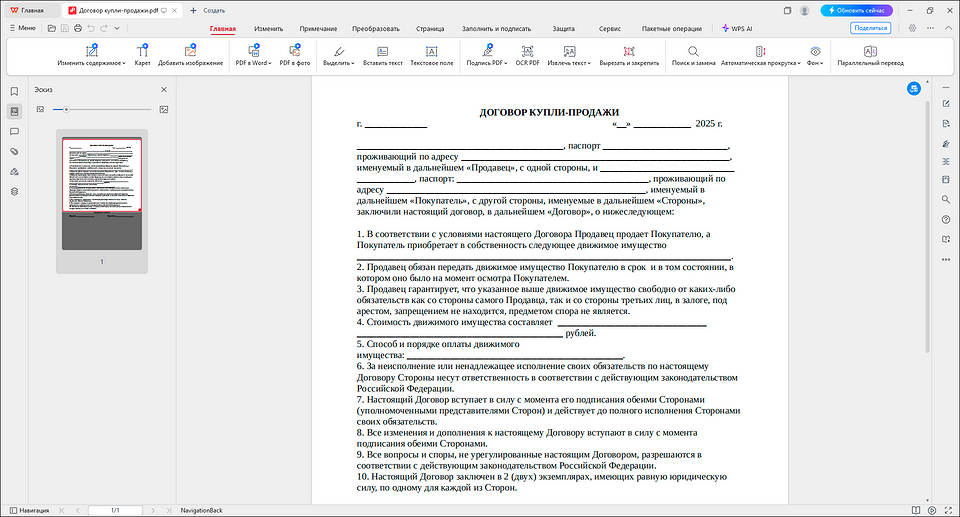Expand the Изменить содержимое dropdown arrow
Viewport: 960px width, 517px height.
[x=124, y=63]
